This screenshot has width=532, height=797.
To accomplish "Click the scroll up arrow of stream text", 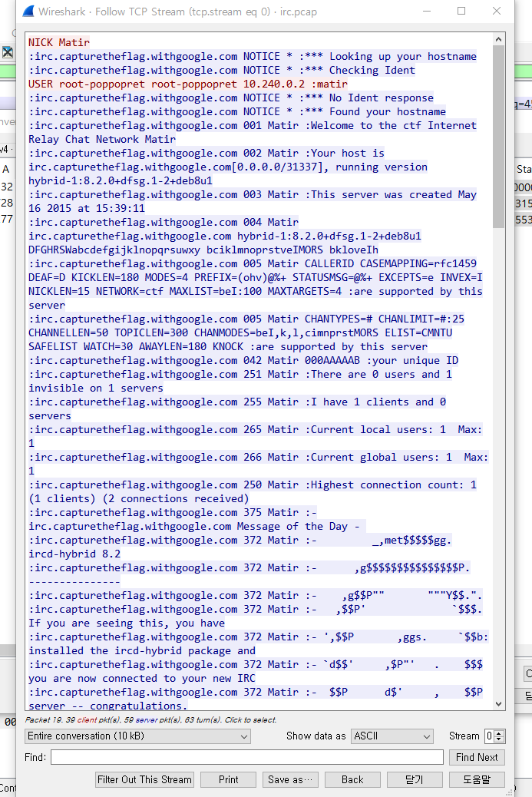I will click(x=498, y=39).
